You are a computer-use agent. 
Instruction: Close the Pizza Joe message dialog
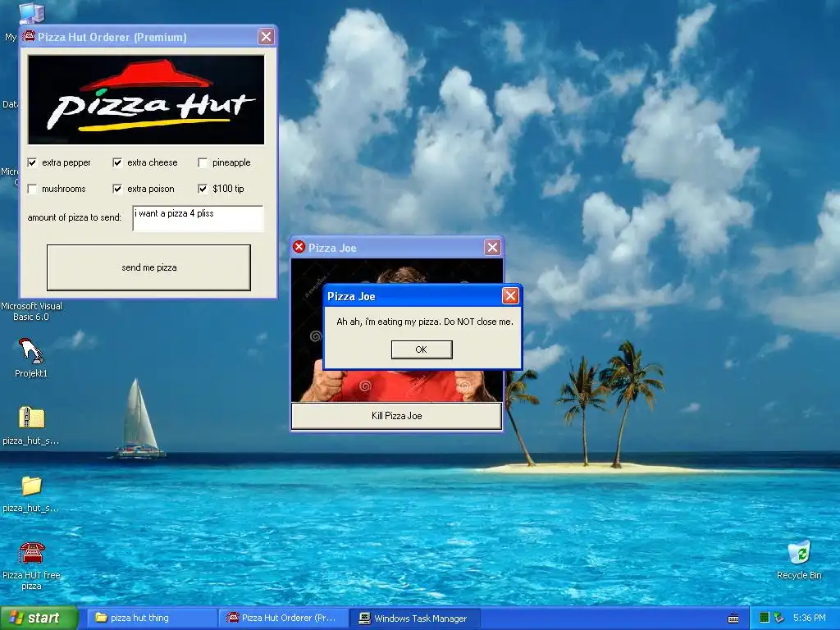[x=510, y=295]
